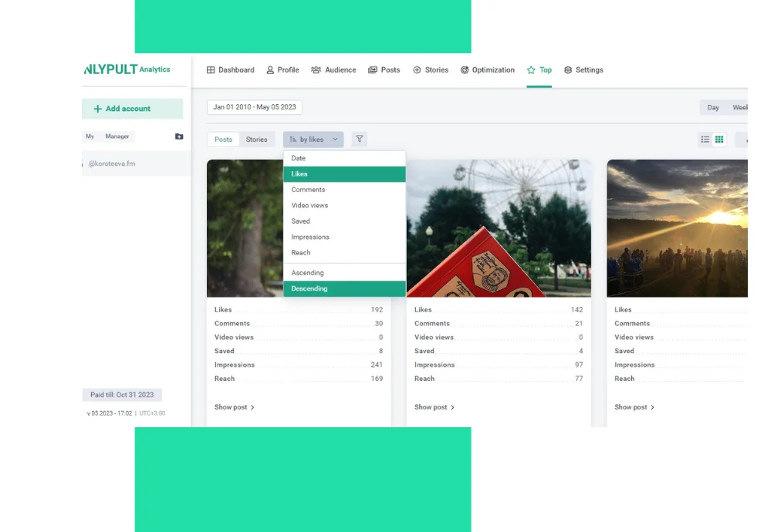Click the Add account button
The width and height of the screenshot is (764, 532).
(132, 109)
